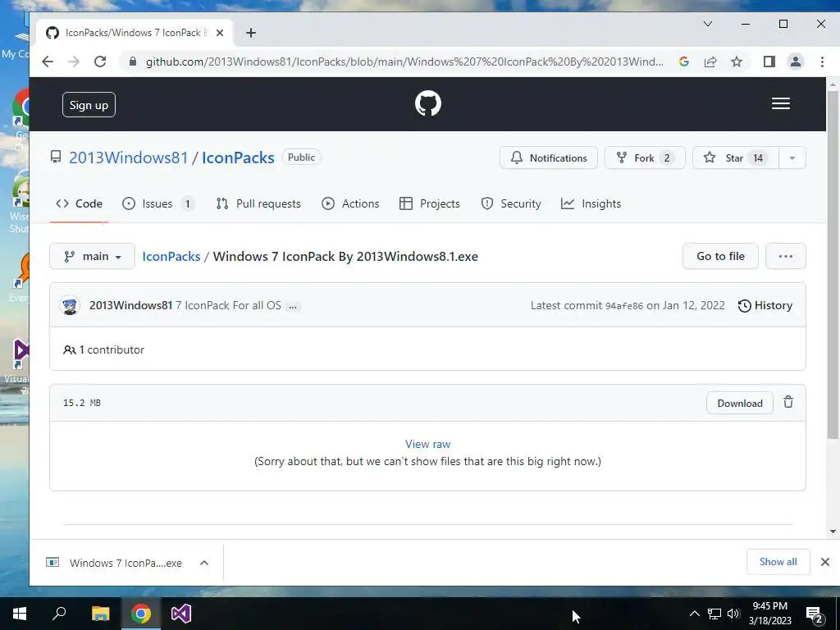Click the Google lens icon in the address bar
Image resolution: width=840 pixels, height=630 pixels.
(x=683, y=62)
